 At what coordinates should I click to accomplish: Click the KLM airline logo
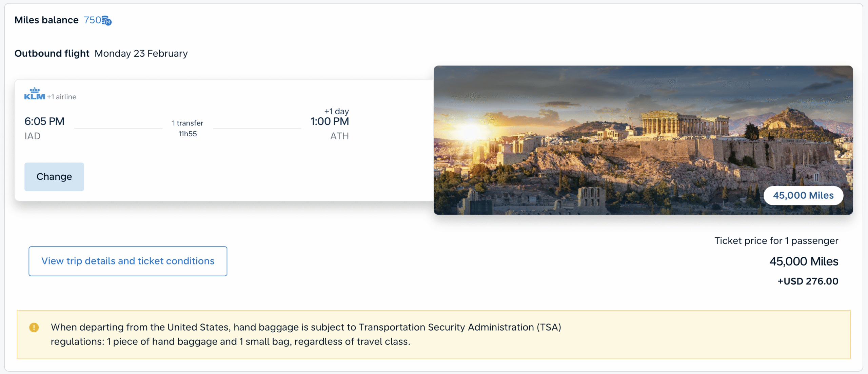coord(35,94)
